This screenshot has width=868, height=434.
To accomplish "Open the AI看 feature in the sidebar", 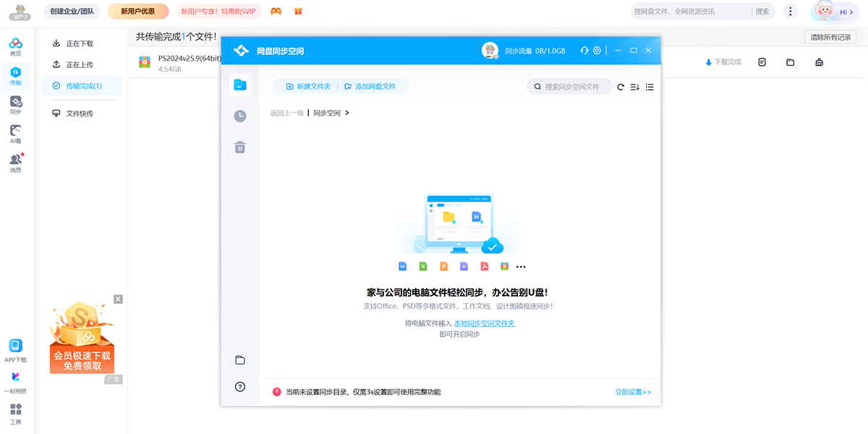I will click(16, 133).
